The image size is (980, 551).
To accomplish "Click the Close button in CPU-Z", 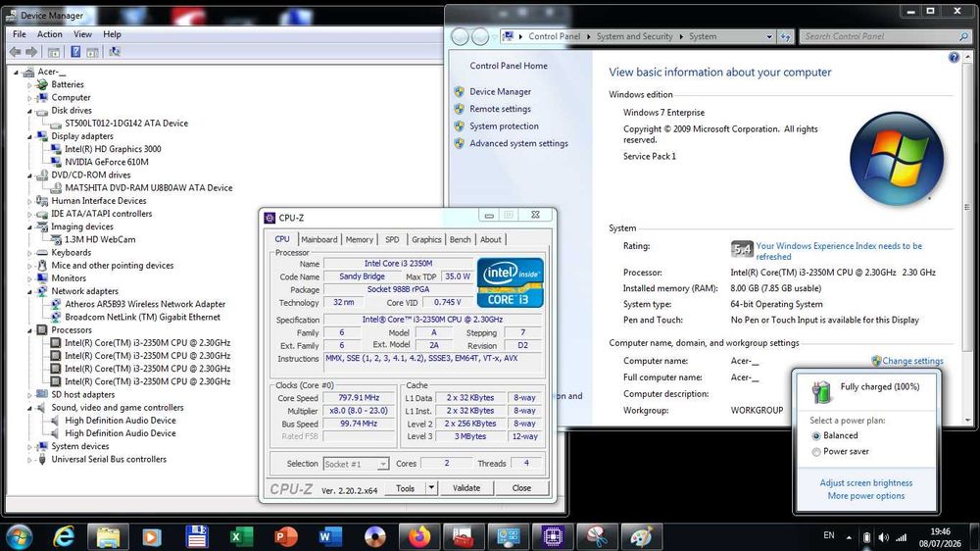I will (x=521, y=488).
